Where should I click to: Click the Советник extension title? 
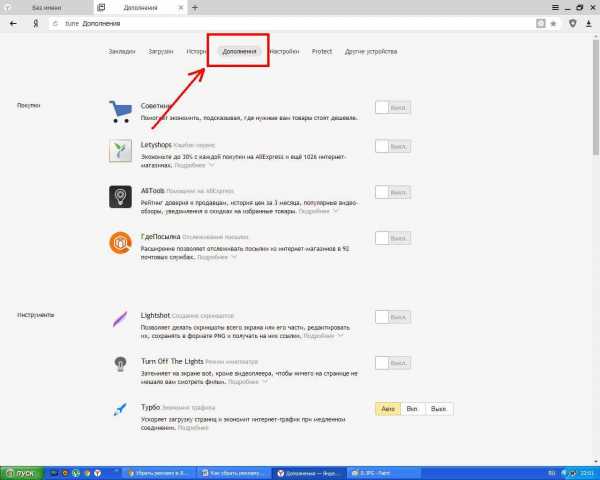click(155, 106)
